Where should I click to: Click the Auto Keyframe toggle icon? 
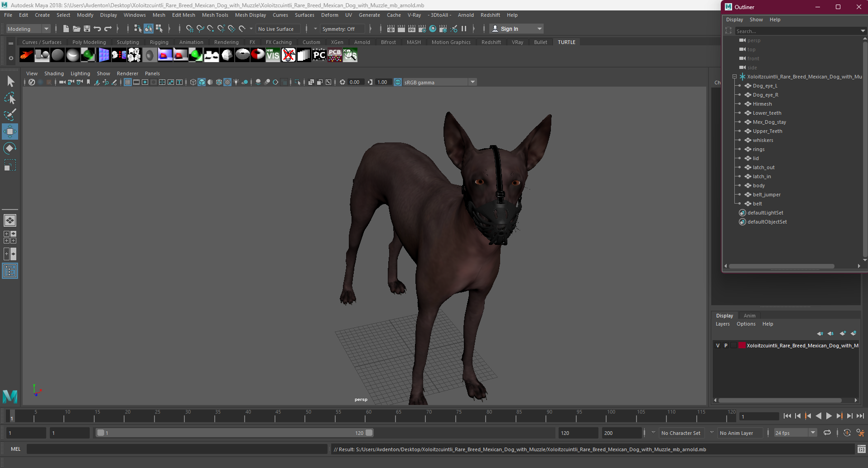pos(847,433)
